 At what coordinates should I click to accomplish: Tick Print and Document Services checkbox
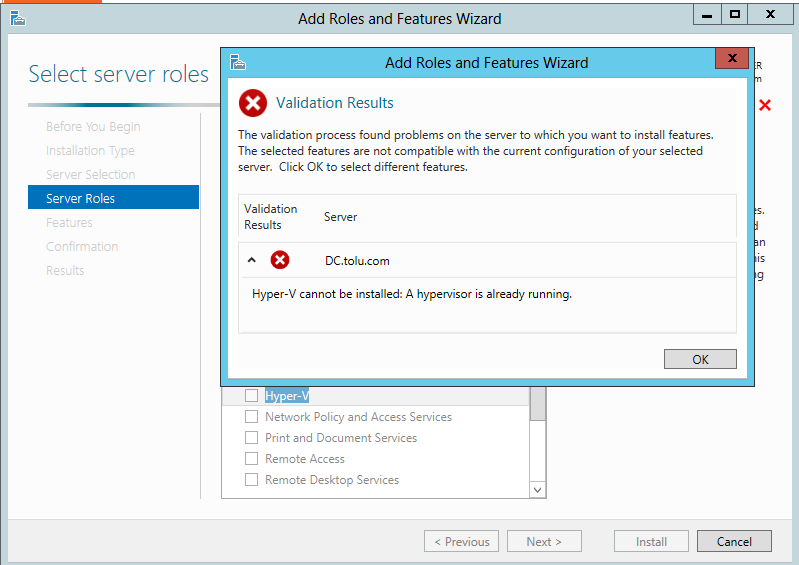[x=251, y=438]
